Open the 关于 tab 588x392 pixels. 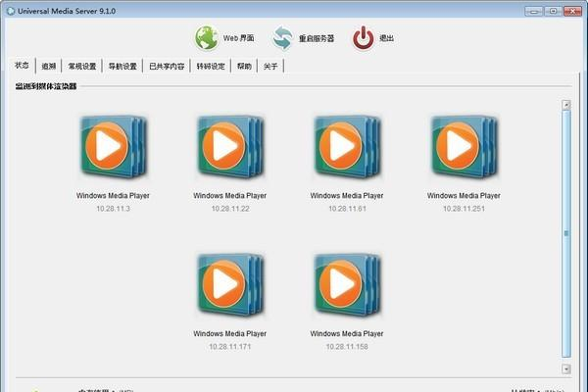click(x=270, y=67)
